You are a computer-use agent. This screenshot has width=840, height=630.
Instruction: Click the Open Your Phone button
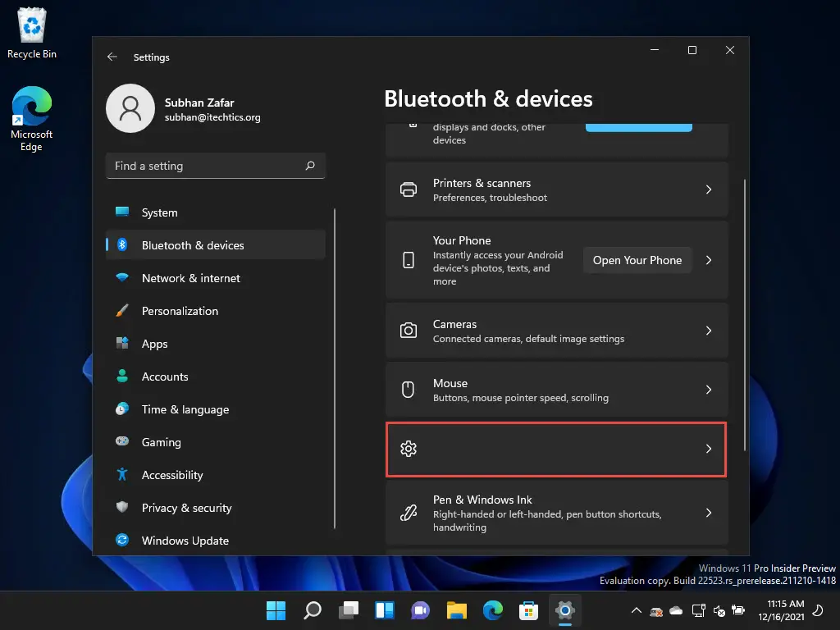637,260
